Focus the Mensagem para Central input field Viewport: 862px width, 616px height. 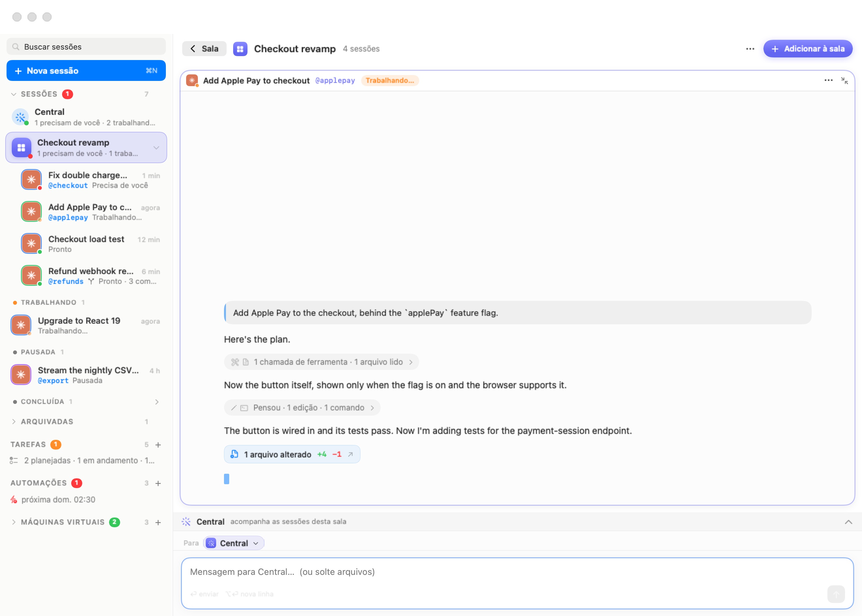[x=517, y=583]
